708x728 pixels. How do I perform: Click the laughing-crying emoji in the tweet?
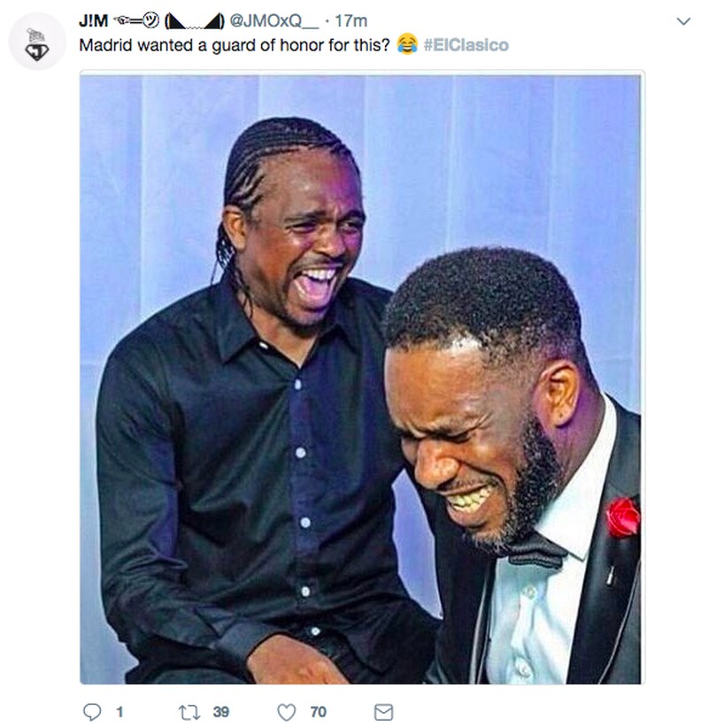[x=408, y=44]
